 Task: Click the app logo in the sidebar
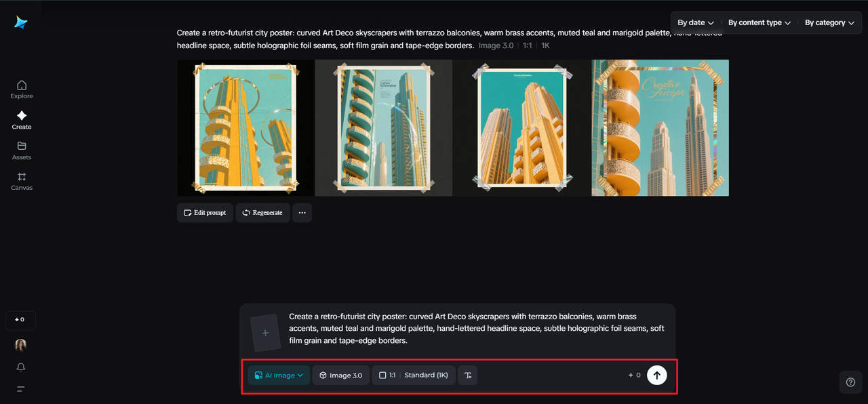click(x=21, y=22)
